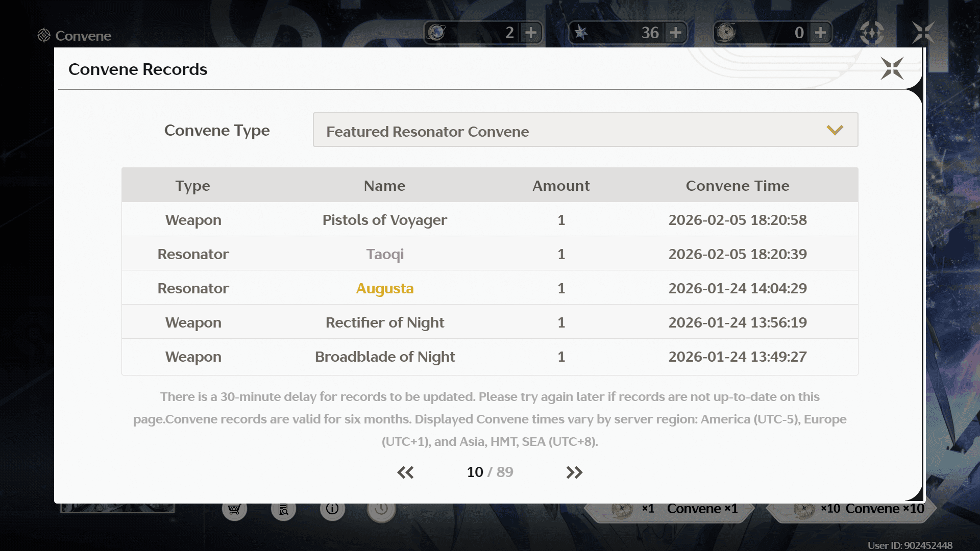
Task: Select the Augusta resonator record
Action: point(384,288)
